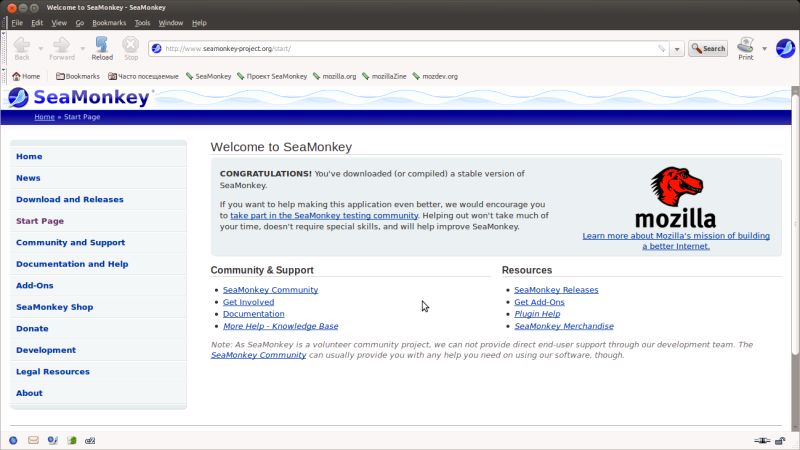Open the Get Add-Ons link
This screenshot has height=450, width=800.
pyautogui.click(x=539, y=302)
